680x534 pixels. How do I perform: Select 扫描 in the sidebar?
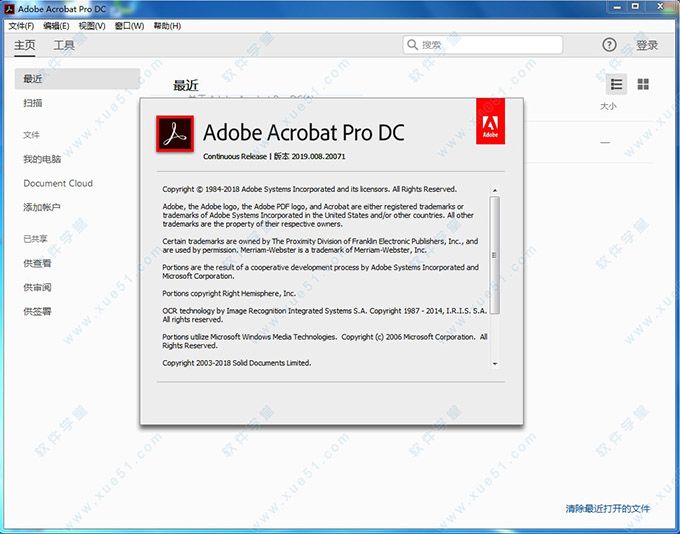point(33,103)
